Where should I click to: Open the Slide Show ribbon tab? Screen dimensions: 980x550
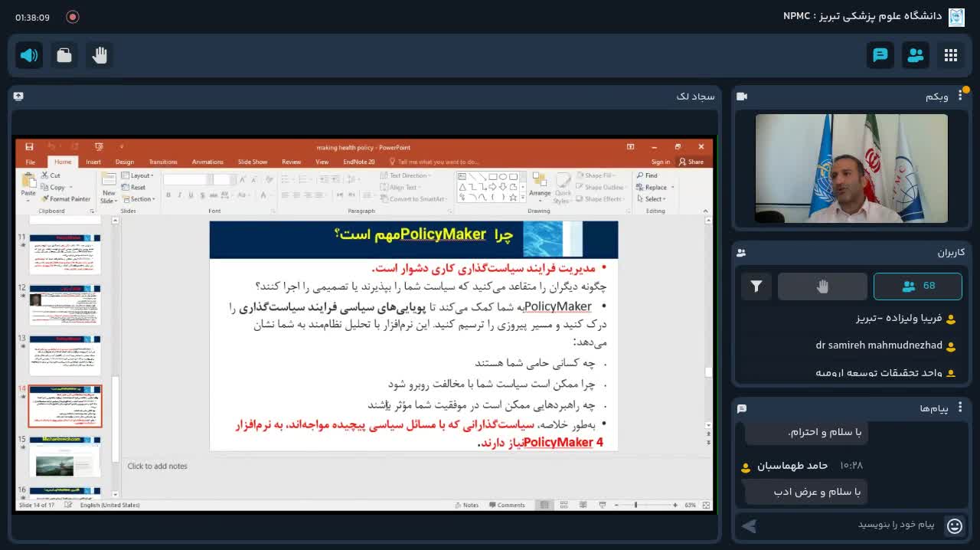[x=253, y=162]
